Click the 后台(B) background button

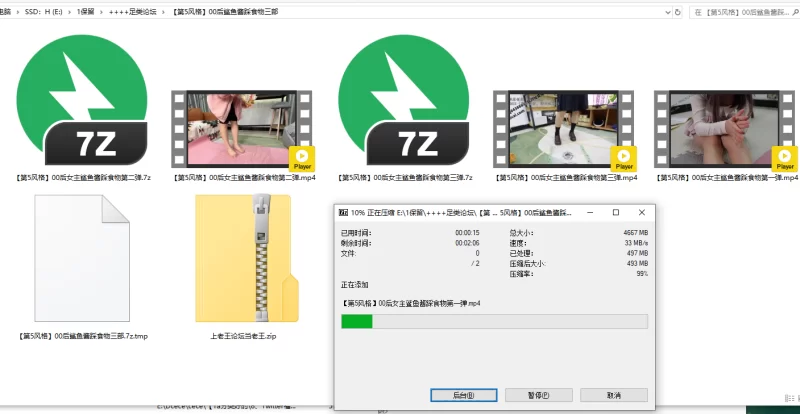point(463,395)
